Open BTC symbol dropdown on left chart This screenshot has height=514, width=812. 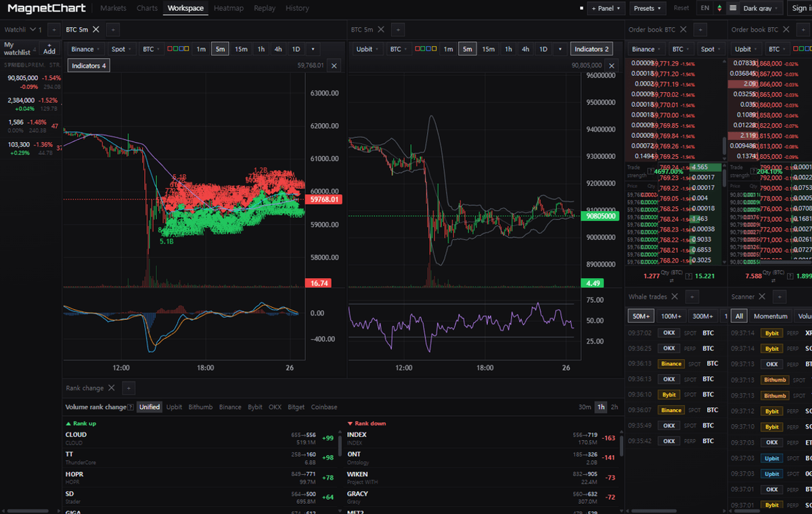pyautogui.click(x=151, y=49)
